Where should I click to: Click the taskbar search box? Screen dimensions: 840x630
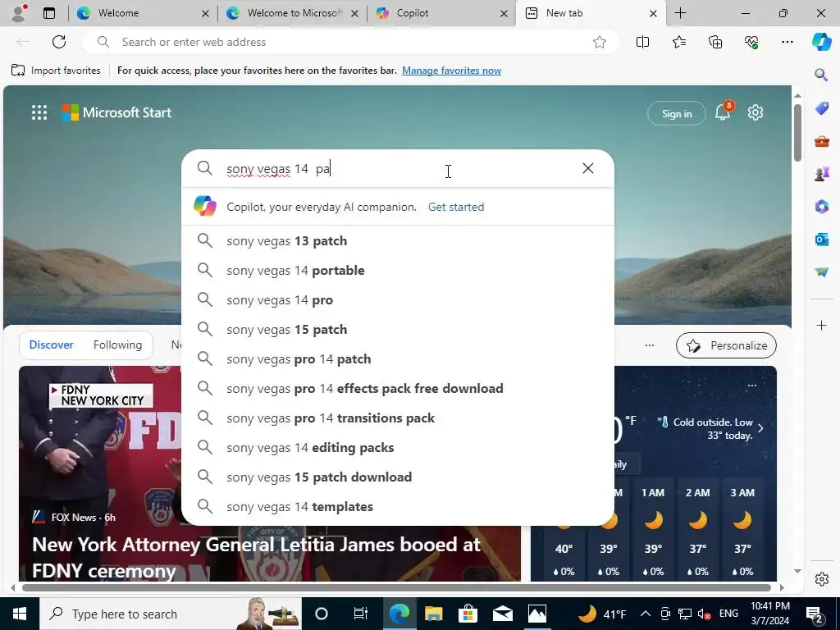(x=171, y=614)
